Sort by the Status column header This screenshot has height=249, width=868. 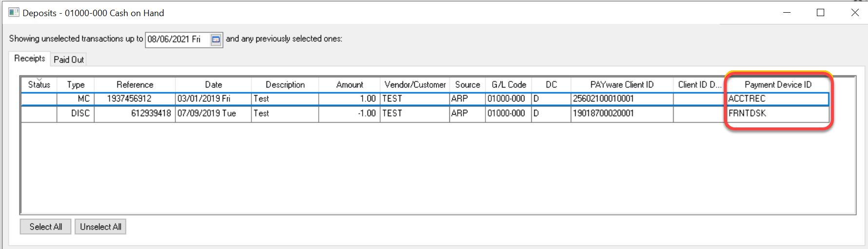(x=39, y=84)
